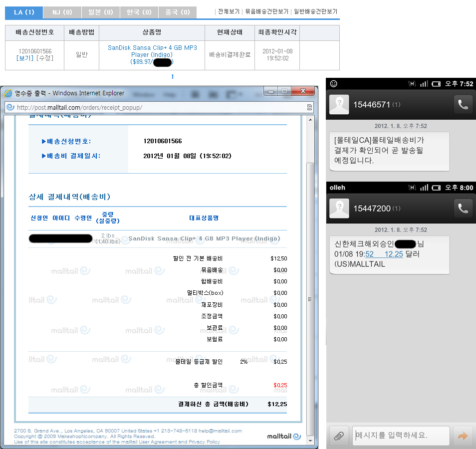Tap the 메시지를 입력하세요 message field
The height and width of the screenshot is (449, 476).
401,436
